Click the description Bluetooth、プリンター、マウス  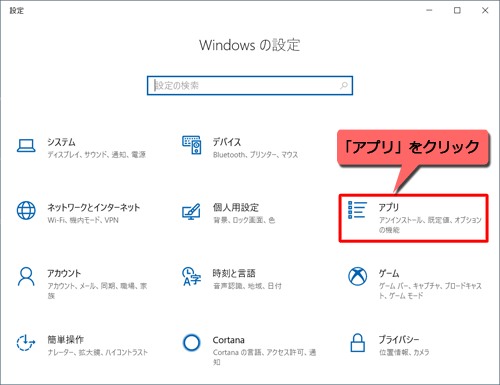coord(255,155)
